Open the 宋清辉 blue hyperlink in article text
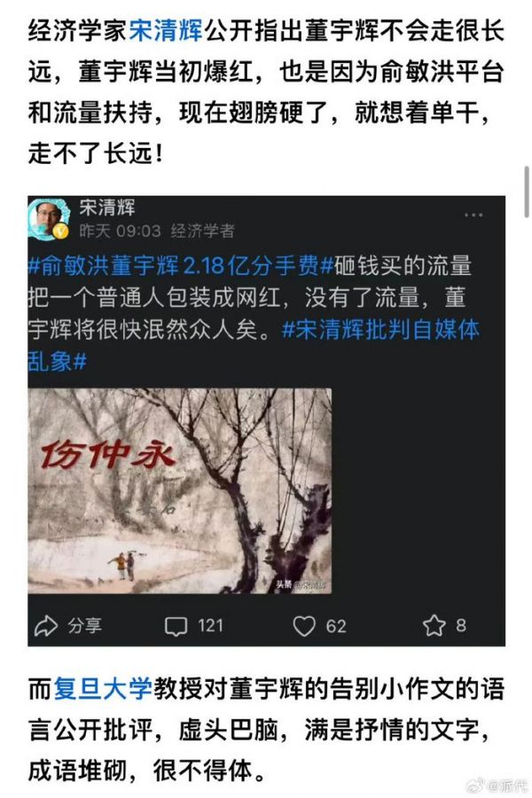 tap(166, 30)
